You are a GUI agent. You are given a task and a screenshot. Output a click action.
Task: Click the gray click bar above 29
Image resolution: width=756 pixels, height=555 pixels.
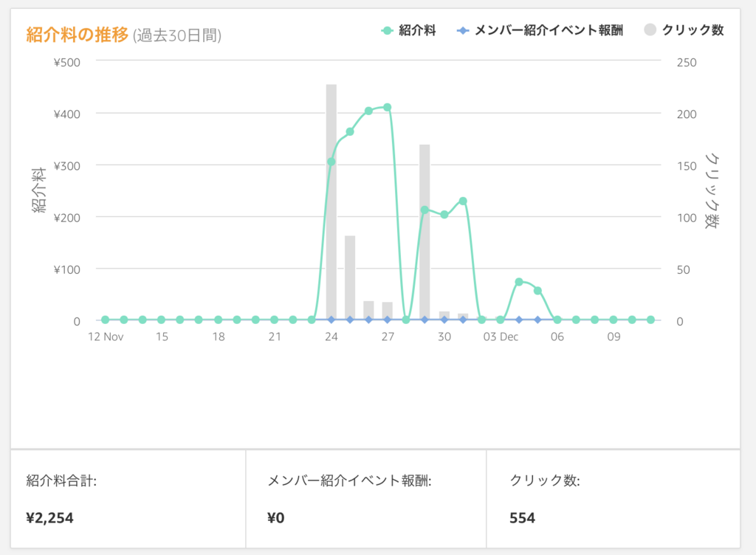[425, 232]
